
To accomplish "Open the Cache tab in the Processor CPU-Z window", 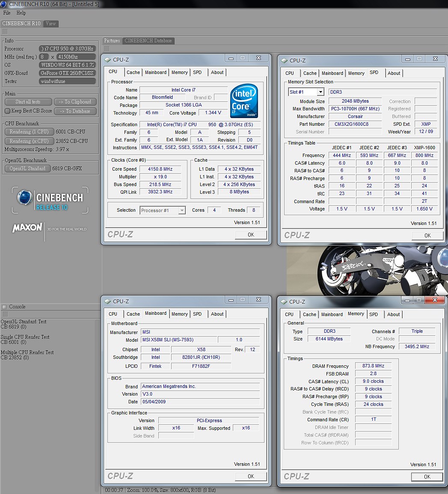I will 133,72.
